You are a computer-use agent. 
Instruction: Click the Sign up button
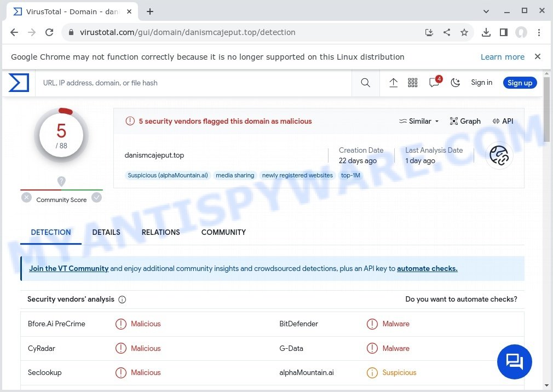pyautogui.click(x=520, y=83)
